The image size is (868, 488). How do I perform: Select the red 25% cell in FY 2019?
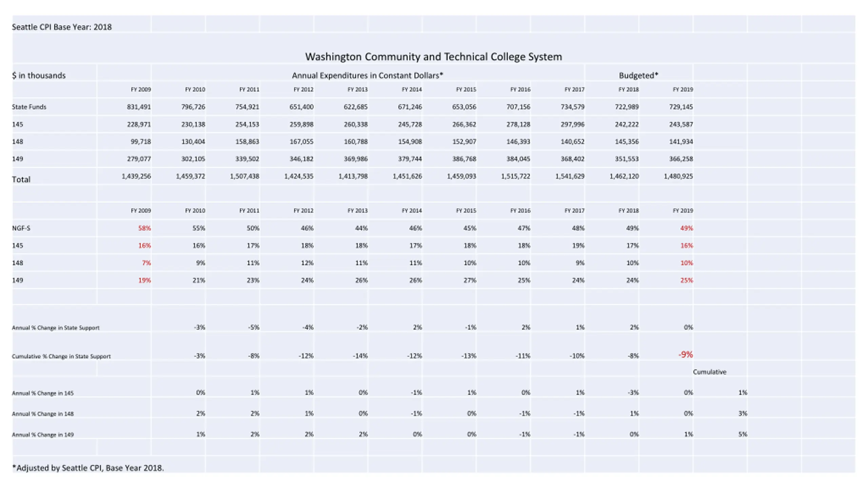687,280
